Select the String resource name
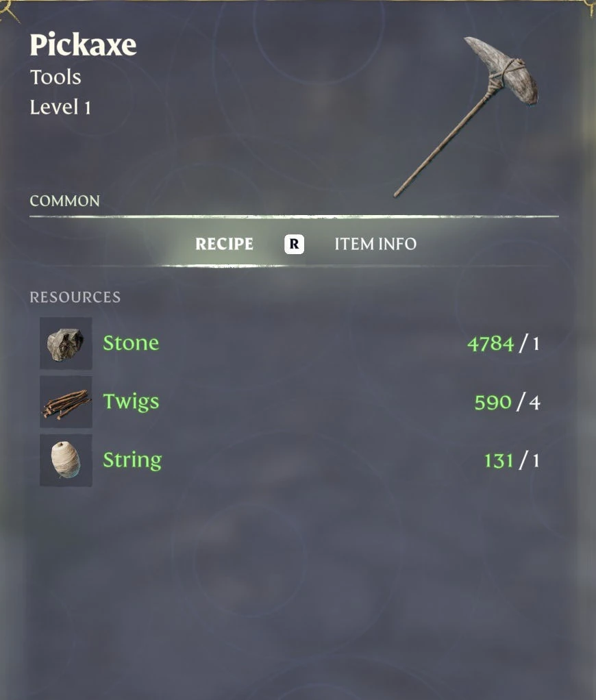Viewport: 596px width, 700px height. tap(132, 460)
